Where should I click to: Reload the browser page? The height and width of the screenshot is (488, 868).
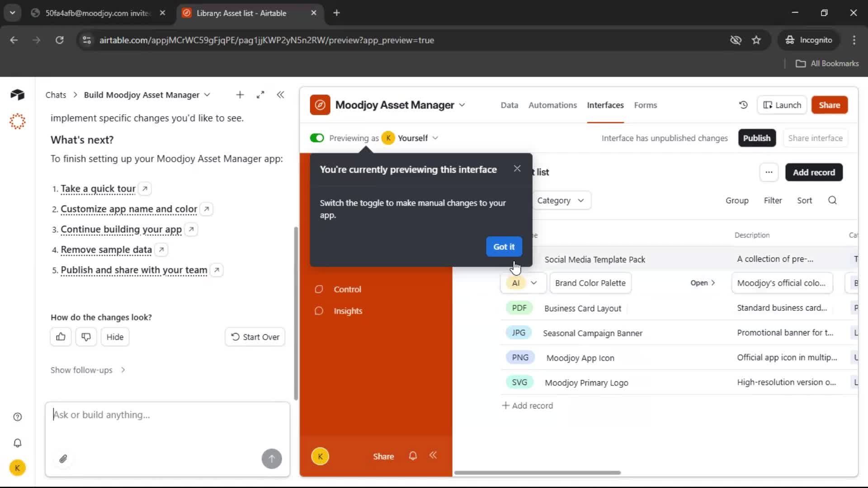tap(59, 40)
